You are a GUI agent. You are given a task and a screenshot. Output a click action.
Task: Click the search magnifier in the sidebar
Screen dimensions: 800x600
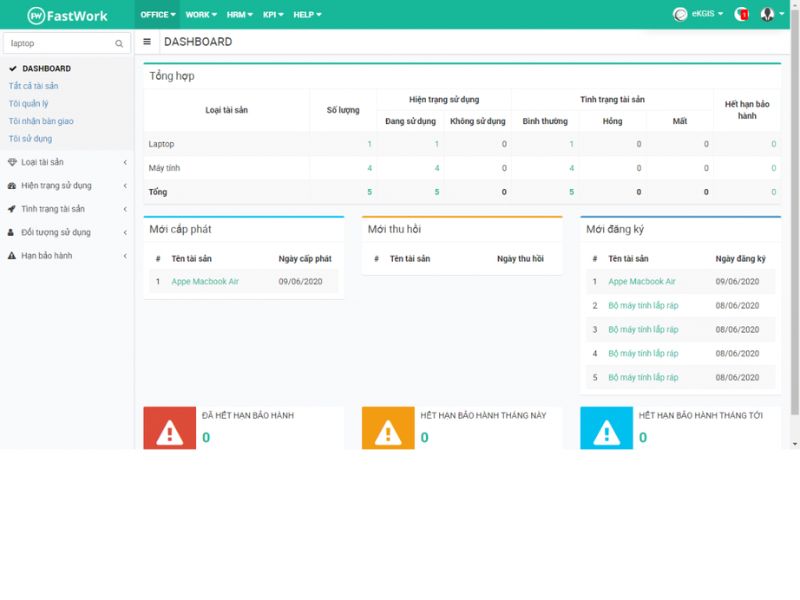[119, 43]
